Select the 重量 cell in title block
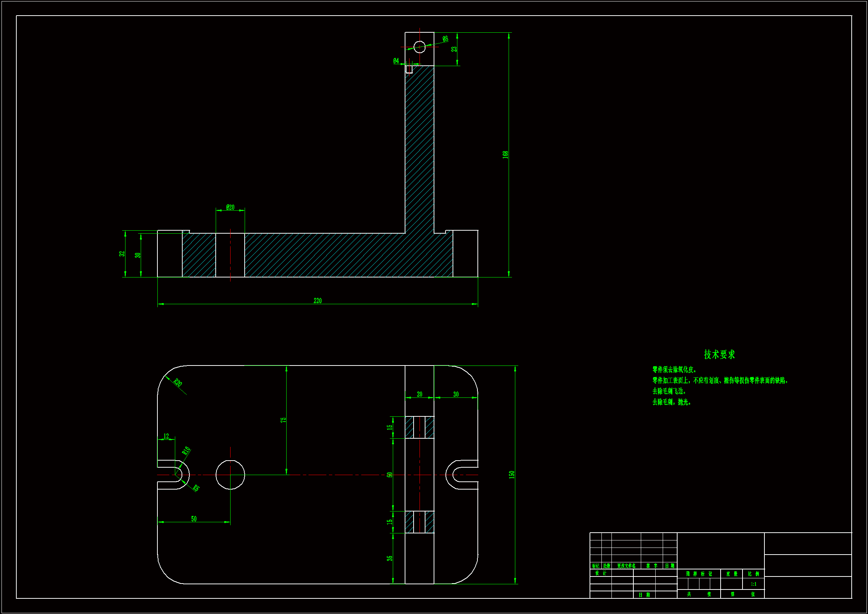This screenshot has width=868, height=614. coord(731,574)
